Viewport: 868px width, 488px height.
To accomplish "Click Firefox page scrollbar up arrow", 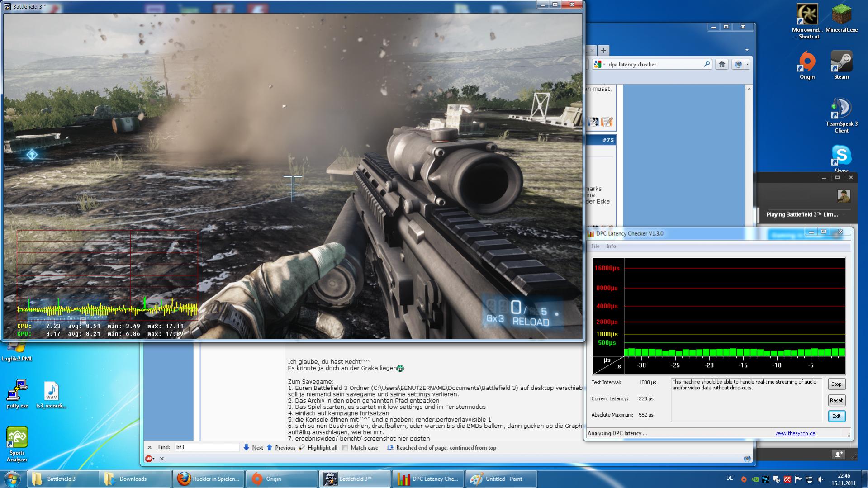I will tap(749, 89).
